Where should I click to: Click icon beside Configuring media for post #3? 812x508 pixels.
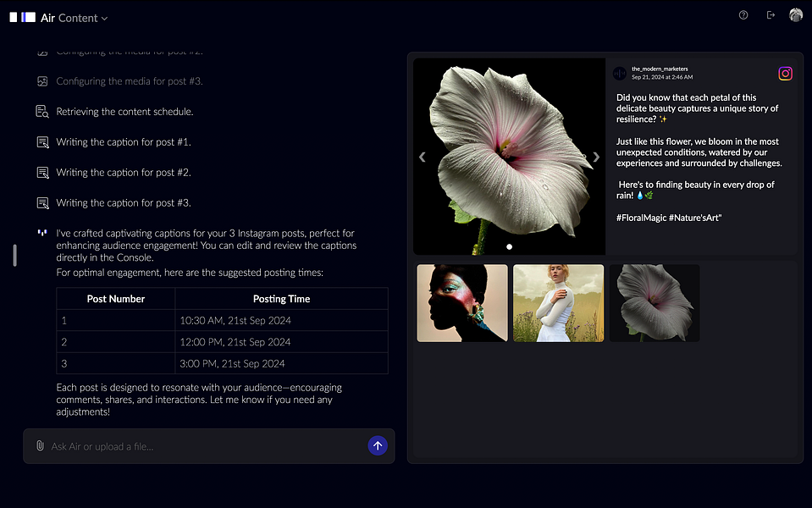click(x=42, y=81)
